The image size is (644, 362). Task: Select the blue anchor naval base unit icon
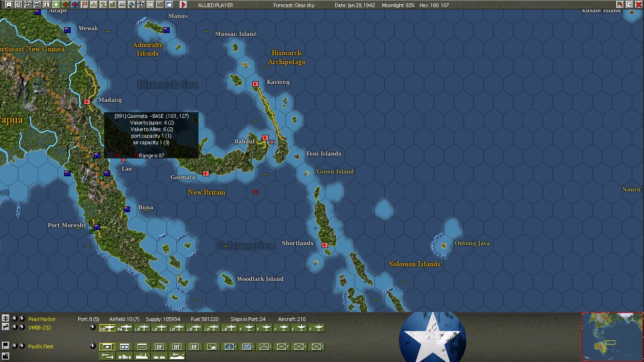tap(230, 347)
